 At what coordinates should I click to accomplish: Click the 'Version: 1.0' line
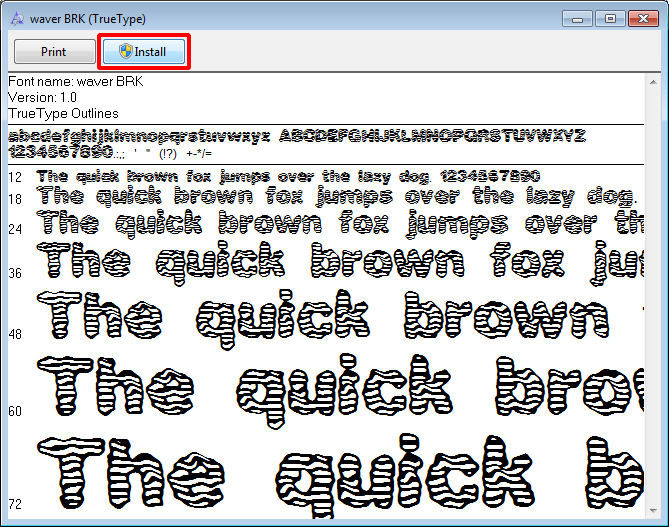[42, 98]
